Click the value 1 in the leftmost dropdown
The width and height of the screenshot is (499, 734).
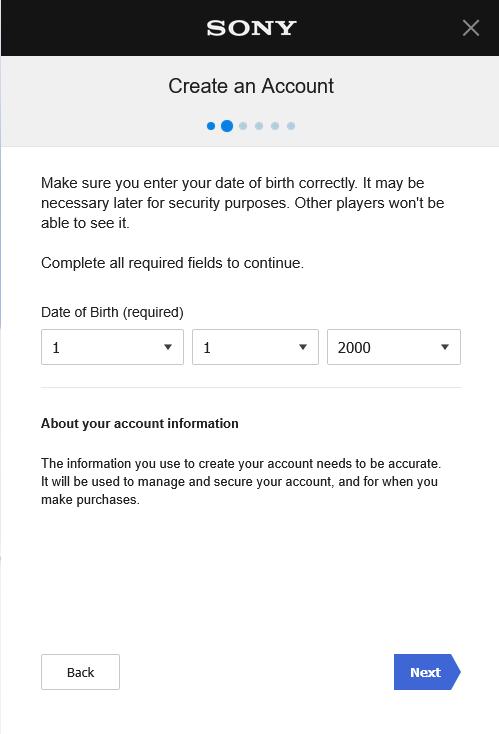click(x=56, y=348)
